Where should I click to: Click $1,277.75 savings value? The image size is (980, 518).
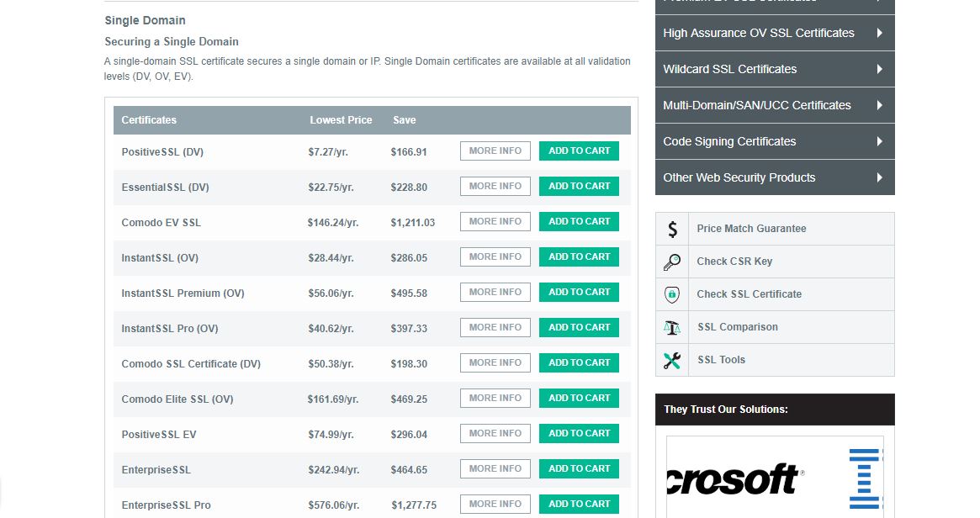(x=414, y=505)
